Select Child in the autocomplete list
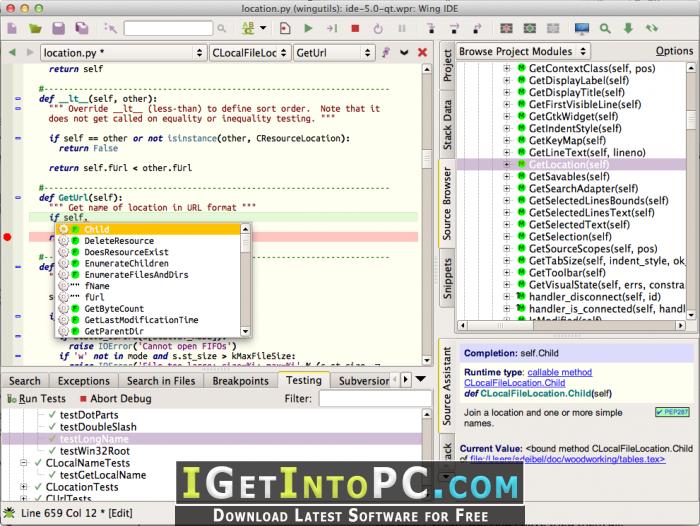This screenshot has height=526, width=700. point(148,229)
